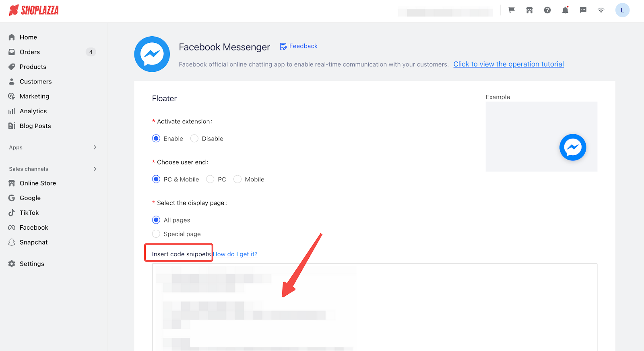Click the Marketing target icon
The height and width of the screenshot is (351, 644).
tap(12, 96)
